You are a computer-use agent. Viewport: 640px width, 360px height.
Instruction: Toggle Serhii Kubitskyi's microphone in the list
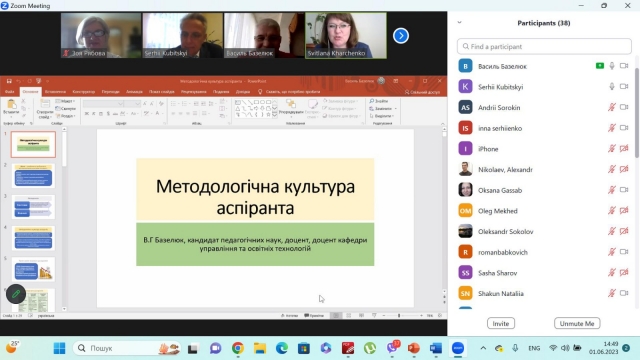click(611, 87)
